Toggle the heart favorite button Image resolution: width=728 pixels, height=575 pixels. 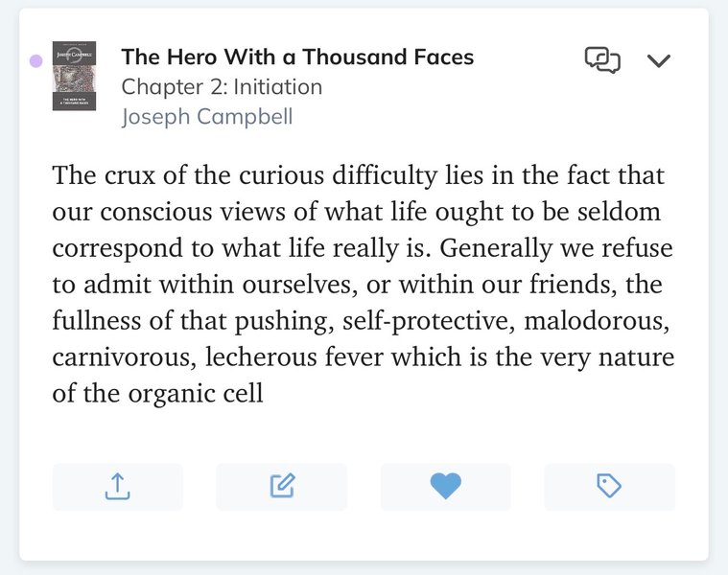(x=445, y=487)
